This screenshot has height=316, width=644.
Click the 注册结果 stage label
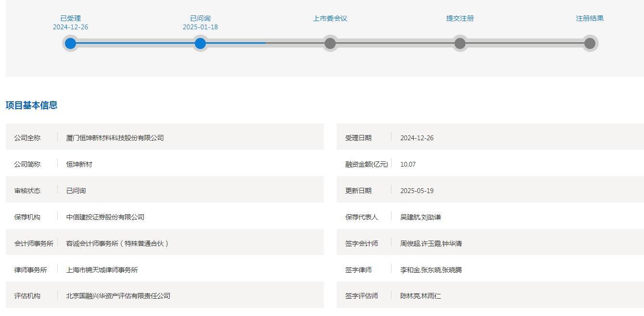(590, 18)
